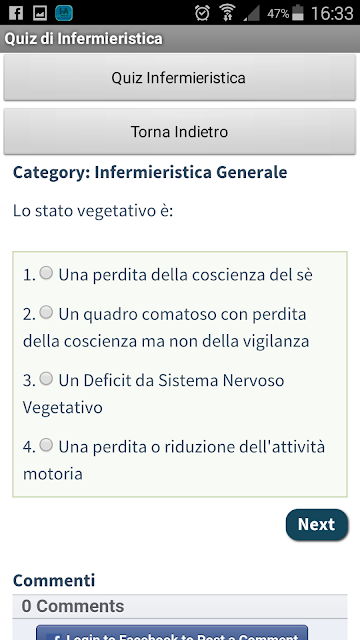This screenshot has height=640, width=360.
Task: Tap the teal app notification icon
Action: [64, 13]
